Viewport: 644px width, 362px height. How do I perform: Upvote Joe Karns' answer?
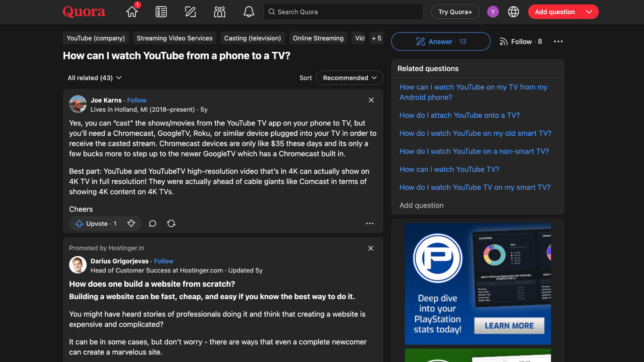tap(96, 224)
